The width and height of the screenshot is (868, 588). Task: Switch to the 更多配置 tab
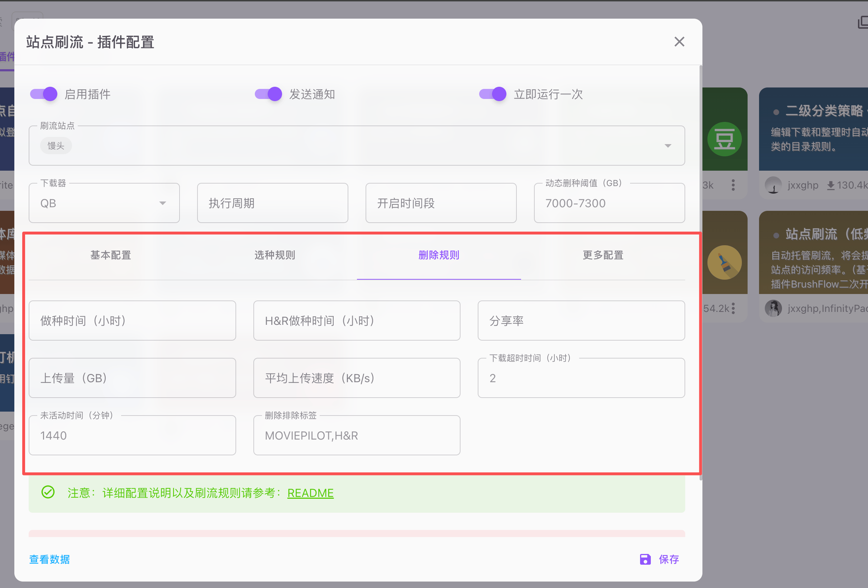click(603, 255)
